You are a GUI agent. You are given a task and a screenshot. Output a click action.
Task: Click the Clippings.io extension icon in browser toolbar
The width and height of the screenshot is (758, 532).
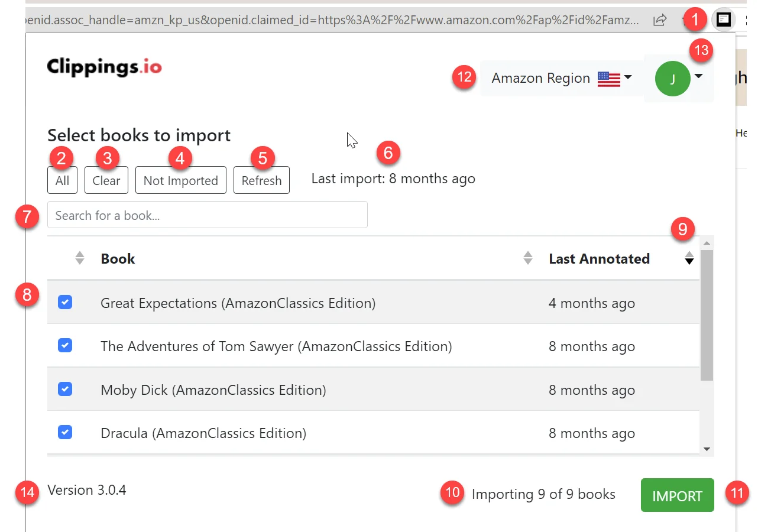(x=723, y=20)
